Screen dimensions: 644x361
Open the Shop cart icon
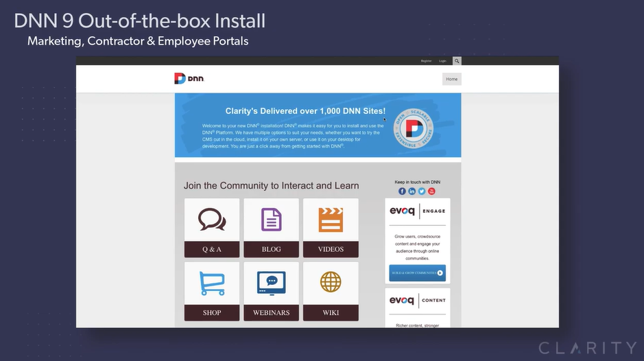point(212,283)
